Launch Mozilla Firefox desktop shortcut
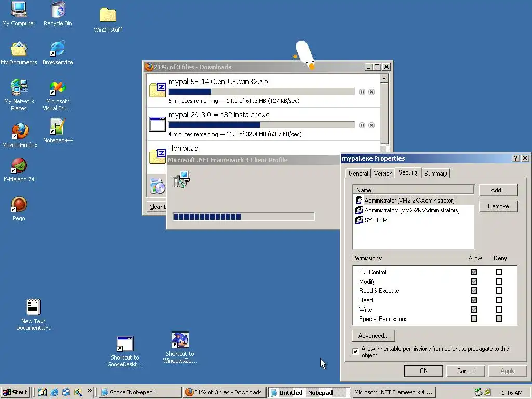Viewport: 532px width, 399px height. click(20, 135)
